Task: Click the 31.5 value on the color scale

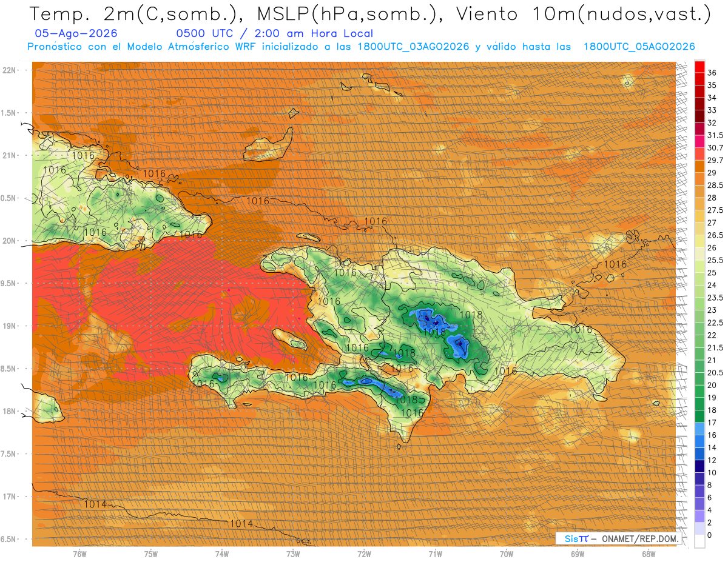Action: point(715,135)
